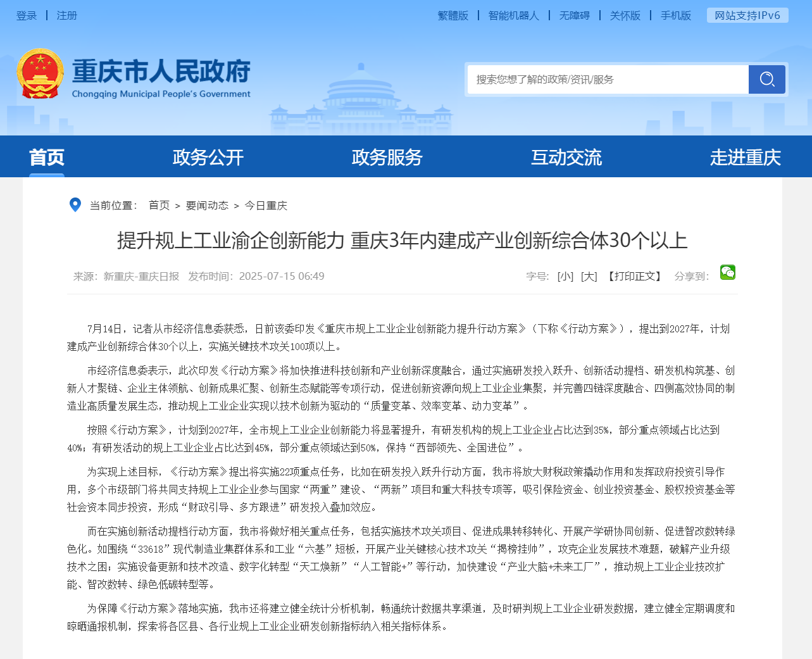The image size is (812, 659).
Task: Click the 当前位置 label
Action: pyautogui.click(x=114, y=205)
